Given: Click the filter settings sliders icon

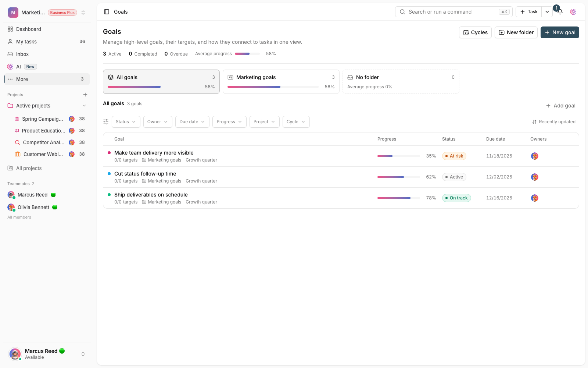Looking at the screenshot, I should [x=106, y=122].
